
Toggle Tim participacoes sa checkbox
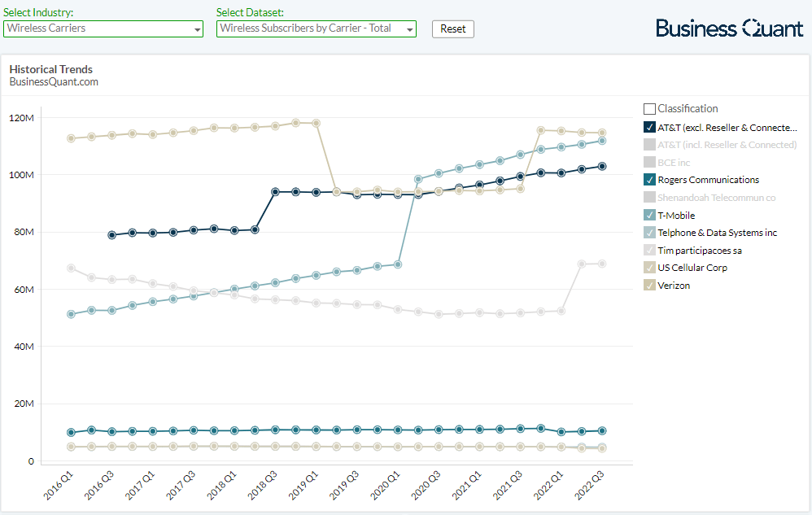[649, 250]
